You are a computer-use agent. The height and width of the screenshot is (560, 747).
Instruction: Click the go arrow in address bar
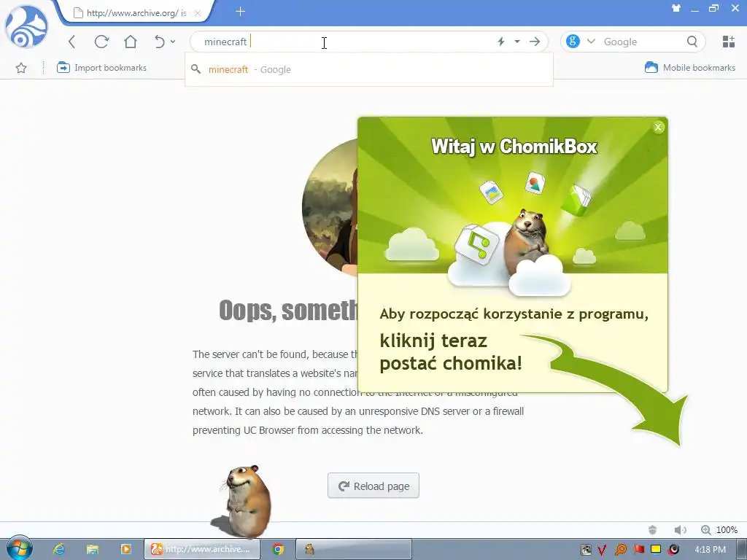(x=535, y=42)
